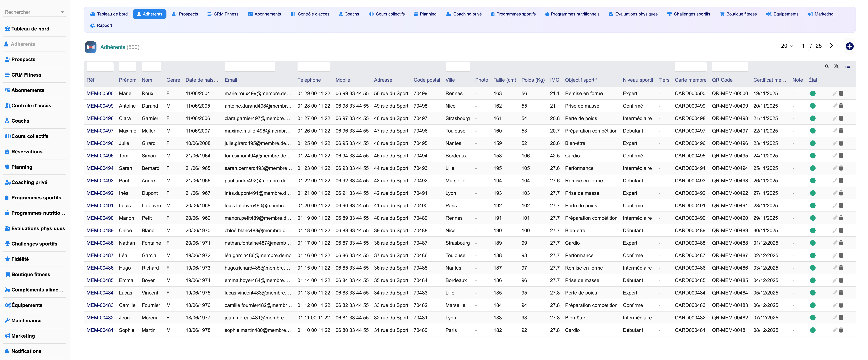Click the Email filter input field

(250, 67)
